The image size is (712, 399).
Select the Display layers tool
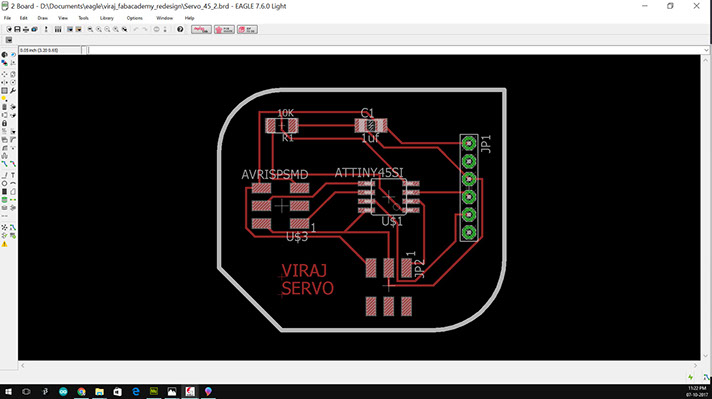[5, 63]
